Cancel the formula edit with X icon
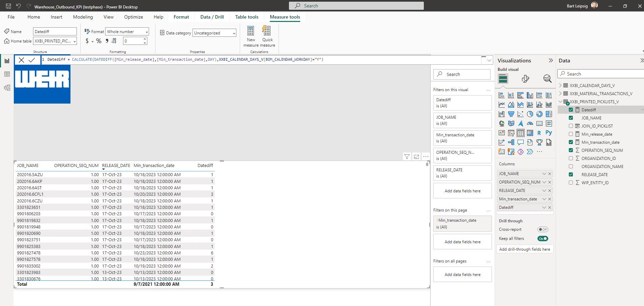Screen dimensions: 644x306 click(x=21, y=60)
